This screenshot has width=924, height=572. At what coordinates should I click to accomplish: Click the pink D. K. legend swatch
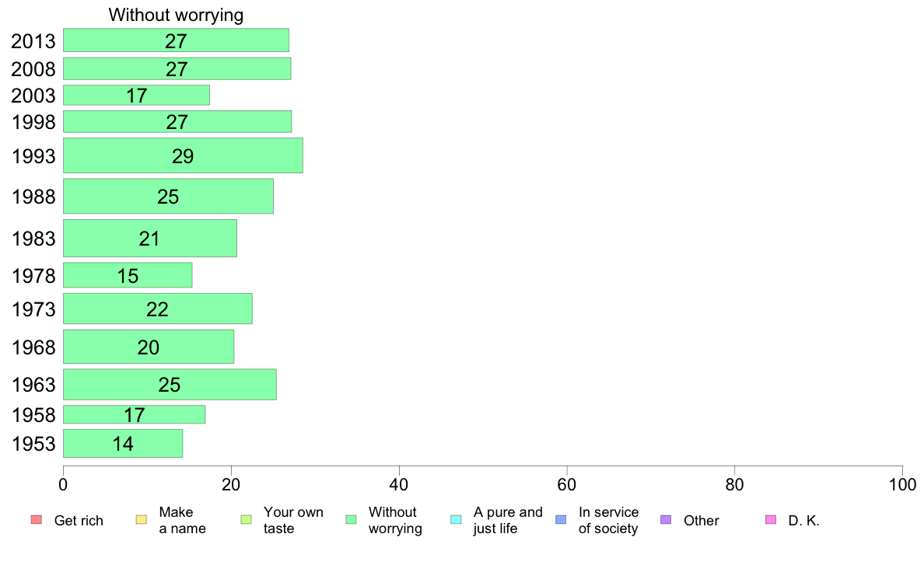[x=770, y=520]
